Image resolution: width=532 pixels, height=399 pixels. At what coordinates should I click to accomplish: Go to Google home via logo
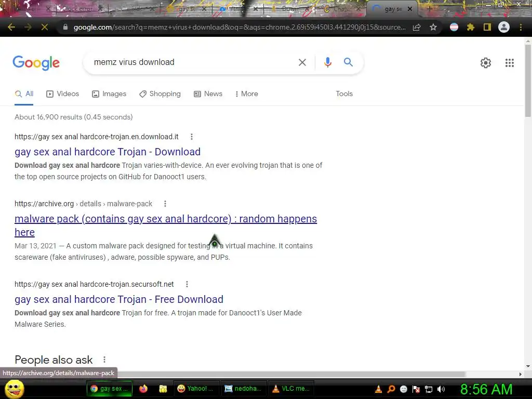point(36,63)
